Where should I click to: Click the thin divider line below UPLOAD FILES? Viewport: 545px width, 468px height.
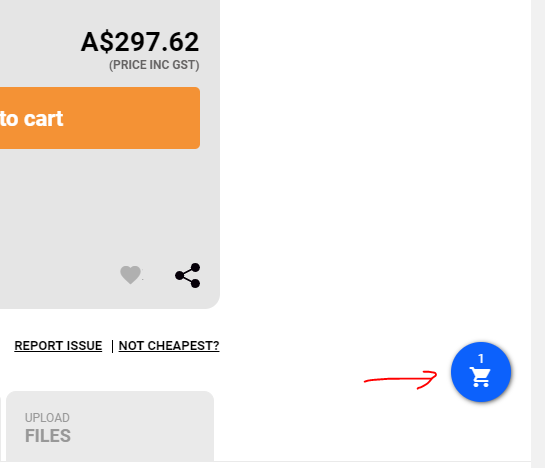tap(266, 462)
